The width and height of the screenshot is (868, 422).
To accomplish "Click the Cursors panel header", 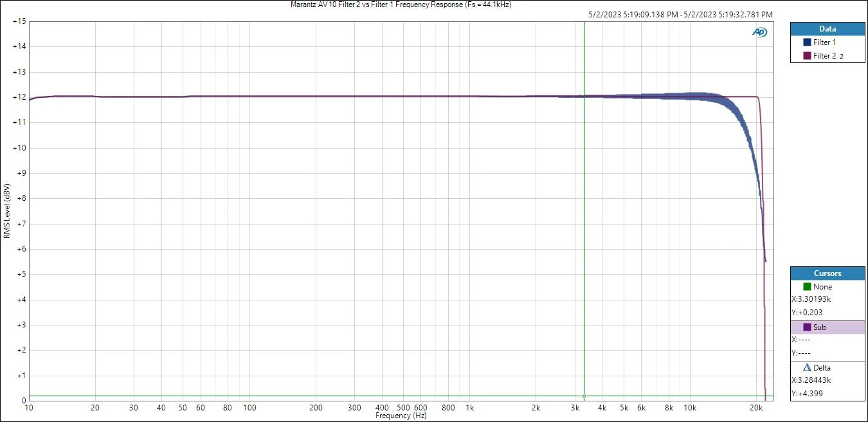I will (x=827, y=273).
